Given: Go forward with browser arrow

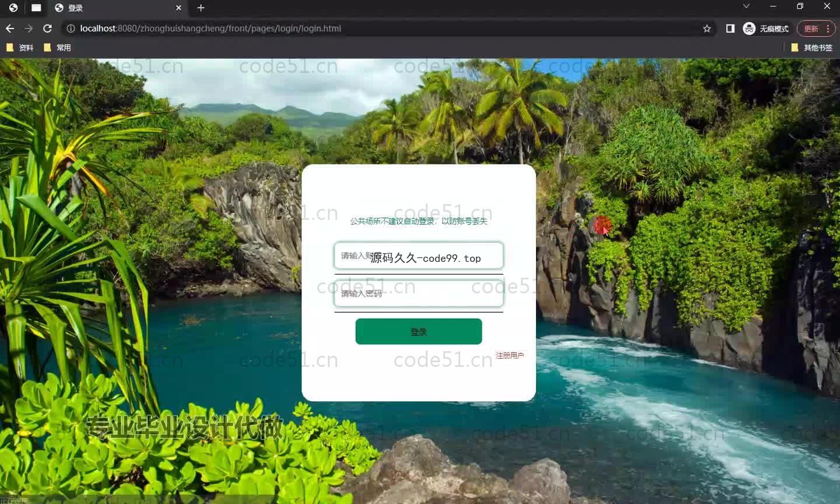Looking at the screenshot, I should [x=29, y=29].
